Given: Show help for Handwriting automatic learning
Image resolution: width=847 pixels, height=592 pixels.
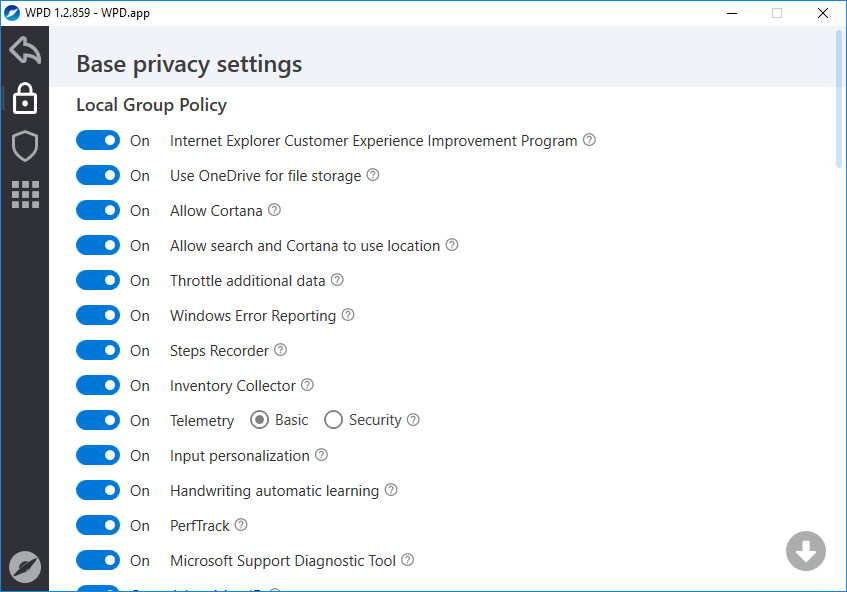Looking at the screenshot, I should [391, 490].
